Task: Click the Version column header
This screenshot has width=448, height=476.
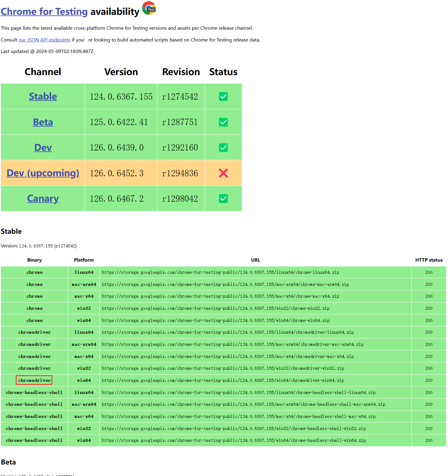Action: point(121,72)
